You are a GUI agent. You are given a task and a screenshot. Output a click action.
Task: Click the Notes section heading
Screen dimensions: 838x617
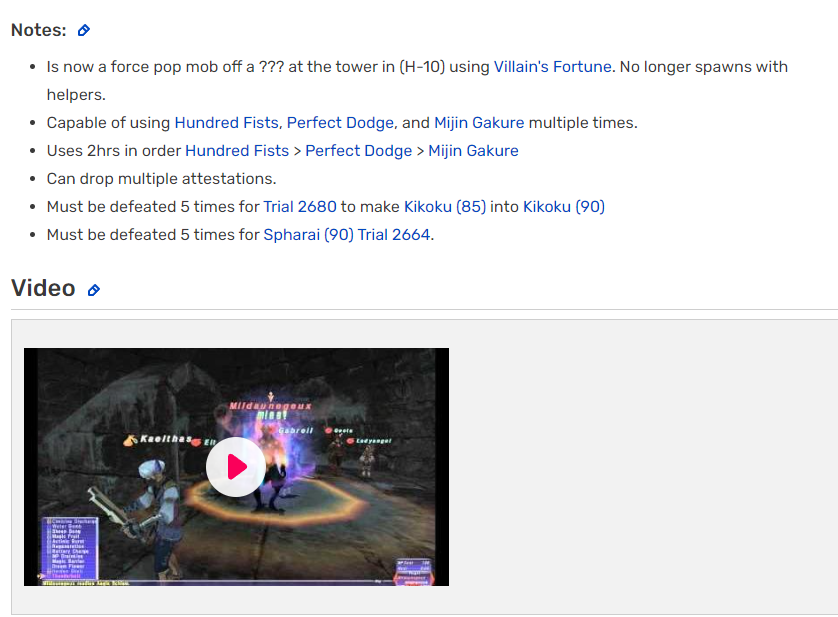tap(38, 30)
